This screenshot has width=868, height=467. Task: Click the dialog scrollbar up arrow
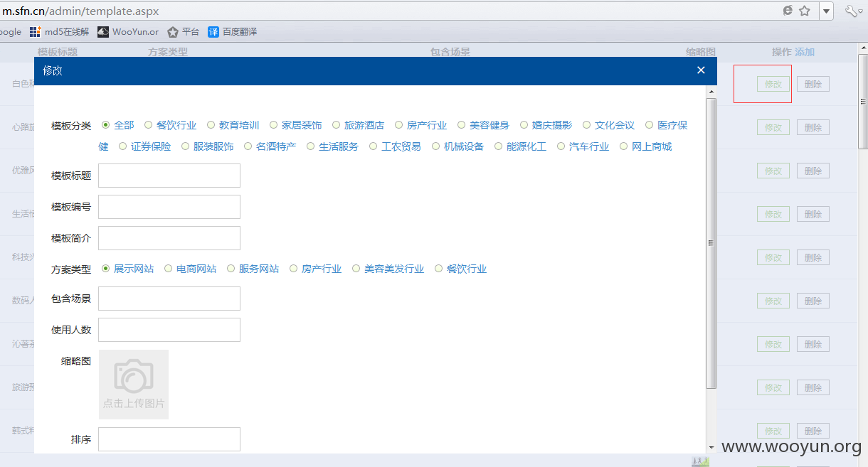(711, 92)
